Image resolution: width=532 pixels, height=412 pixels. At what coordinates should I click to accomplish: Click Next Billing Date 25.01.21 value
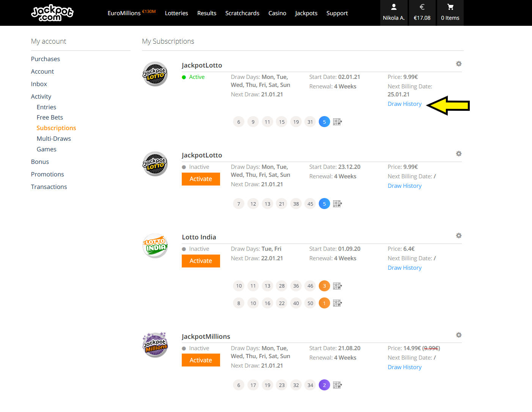click(398, 94)
